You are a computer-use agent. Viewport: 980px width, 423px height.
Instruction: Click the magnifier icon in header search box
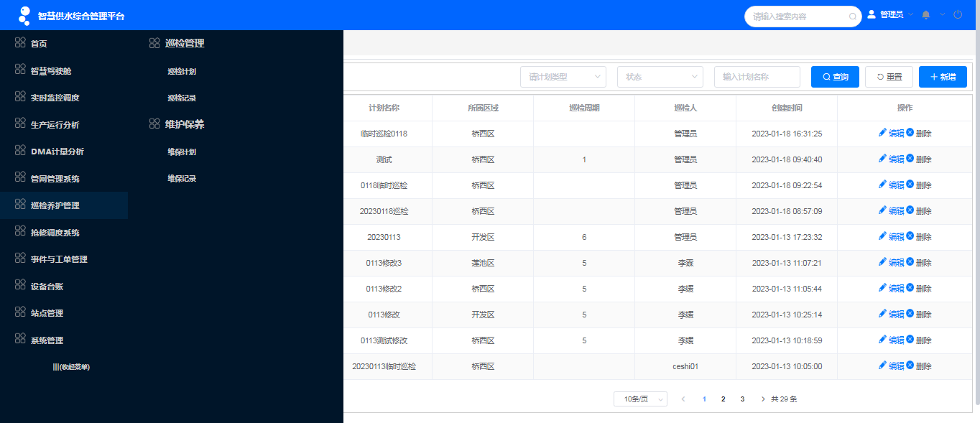[x=853, y=16]
